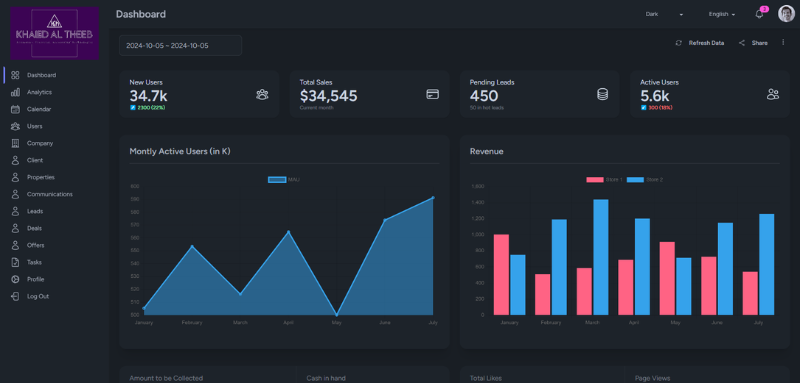This screenshot has height=383, width=800.
Task: Click the share nodes icon
Action: click(x=742, y=43)
